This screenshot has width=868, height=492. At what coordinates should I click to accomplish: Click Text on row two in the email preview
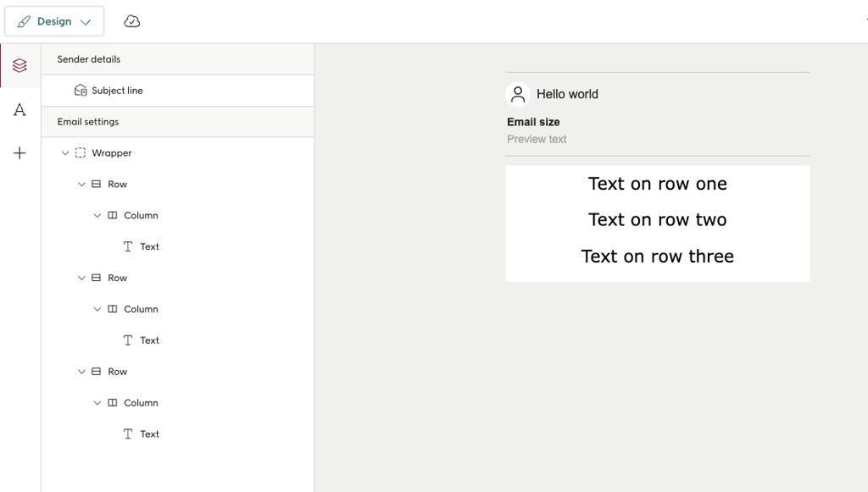pos(657,219)
